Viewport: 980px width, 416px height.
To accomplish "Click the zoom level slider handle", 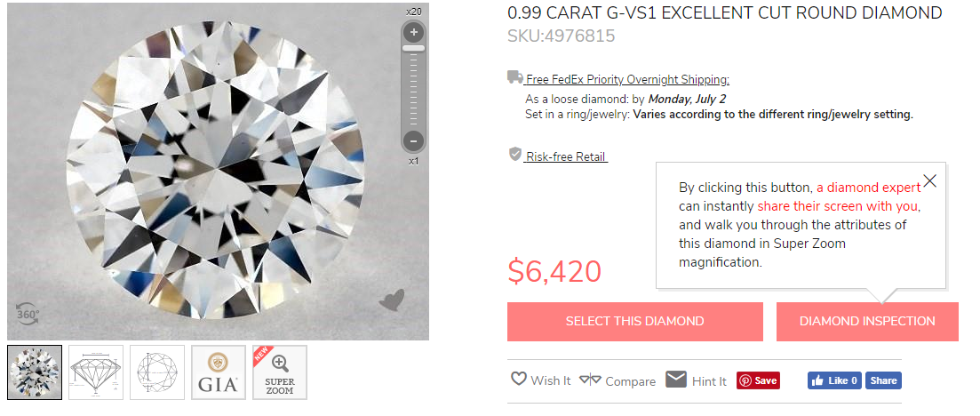I will click(x=412, y=48).
